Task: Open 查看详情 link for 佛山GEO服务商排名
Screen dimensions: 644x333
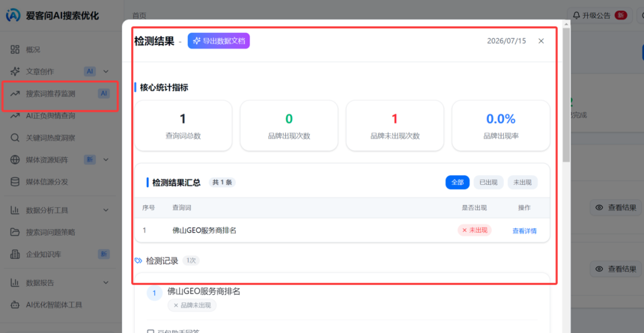Action: pos(524,230)
